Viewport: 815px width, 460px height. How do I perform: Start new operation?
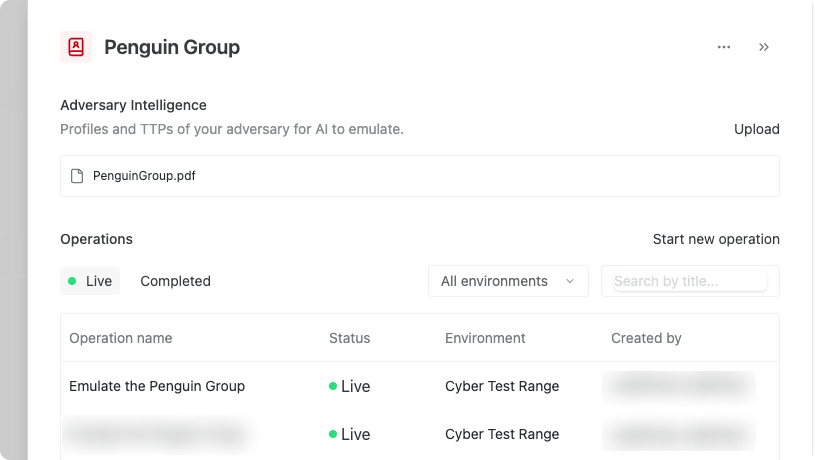tap(715, 239)
